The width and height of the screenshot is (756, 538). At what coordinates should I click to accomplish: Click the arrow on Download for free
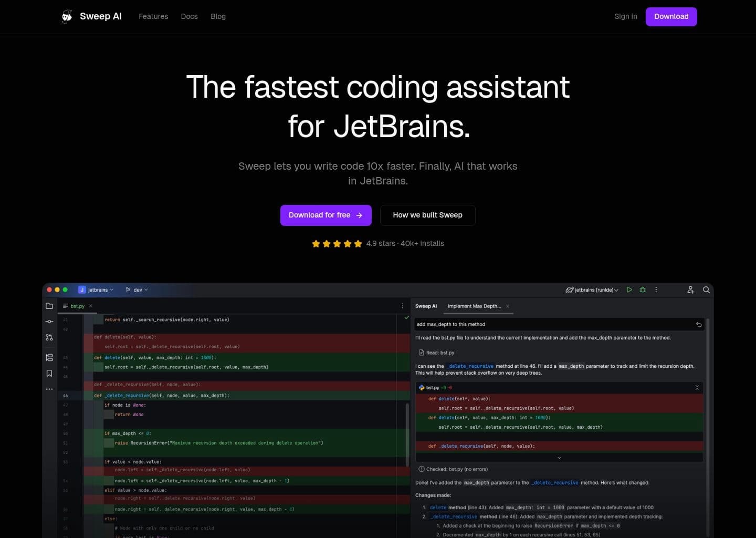tap(359, 215)
